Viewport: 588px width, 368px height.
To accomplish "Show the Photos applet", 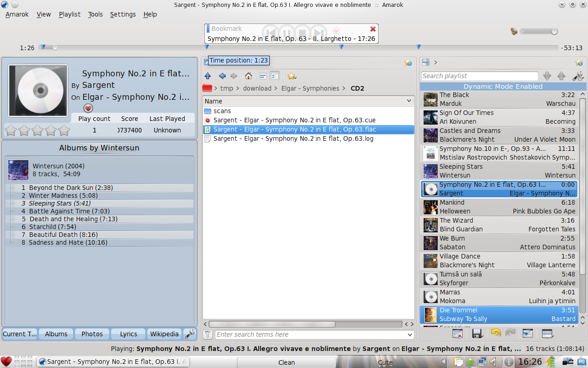I will [x=92, y=334].
